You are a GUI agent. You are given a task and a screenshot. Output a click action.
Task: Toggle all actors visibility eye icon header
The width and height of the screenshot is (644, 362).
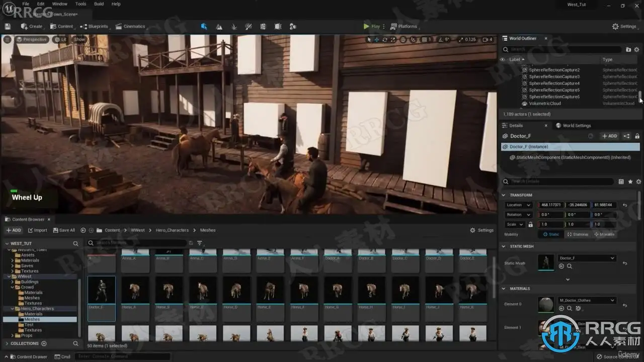click(x=502, y=59)
